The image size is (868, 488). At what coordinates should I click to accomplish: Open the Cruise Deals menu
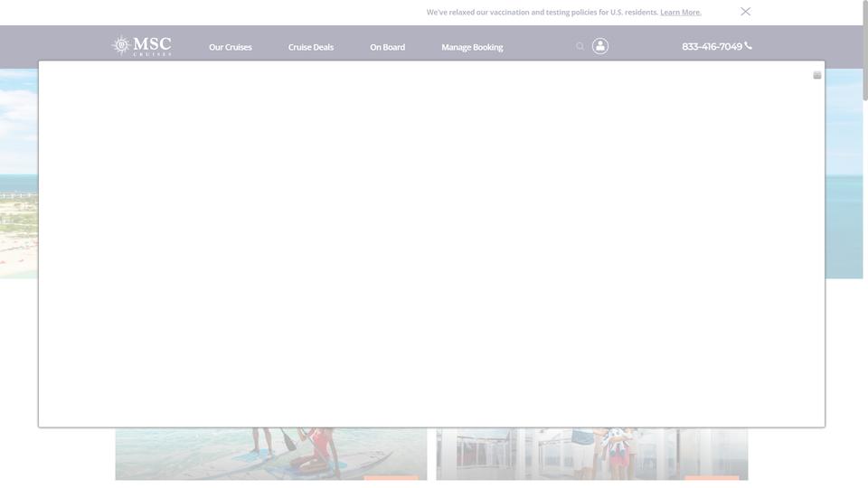(310, 47)
